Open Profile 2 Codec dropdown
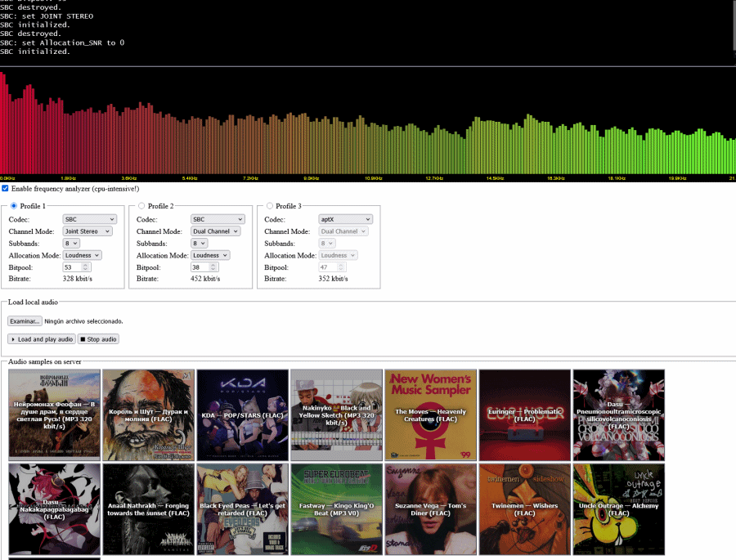 [x=218, y=219]
